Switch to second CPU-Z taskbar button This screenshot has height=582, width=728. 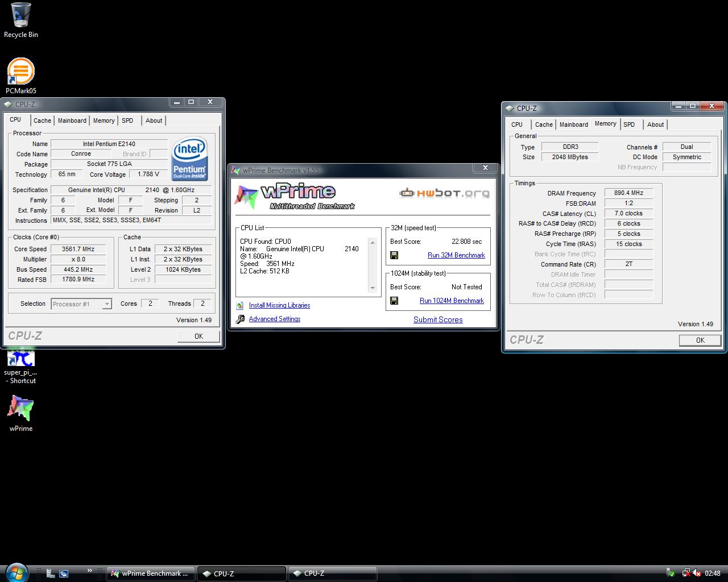pos(332,573)
